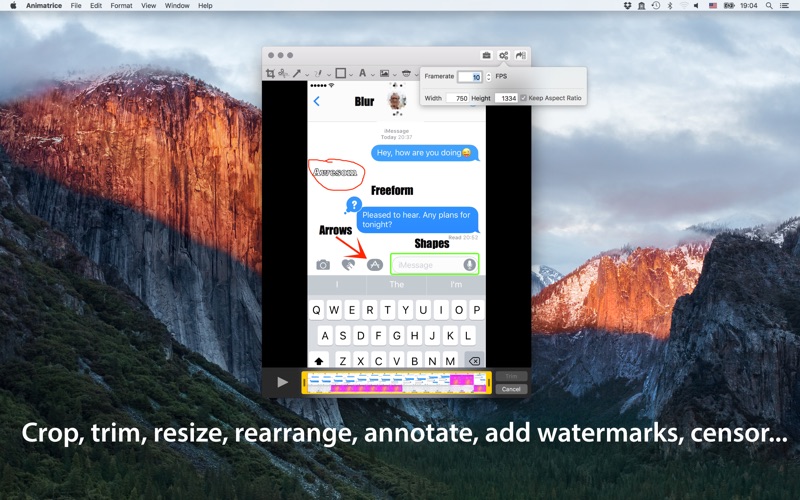This screenshot has height=500, width=800.
Task: Click the volume speaker menu bar icon
Action: (696, 6)
